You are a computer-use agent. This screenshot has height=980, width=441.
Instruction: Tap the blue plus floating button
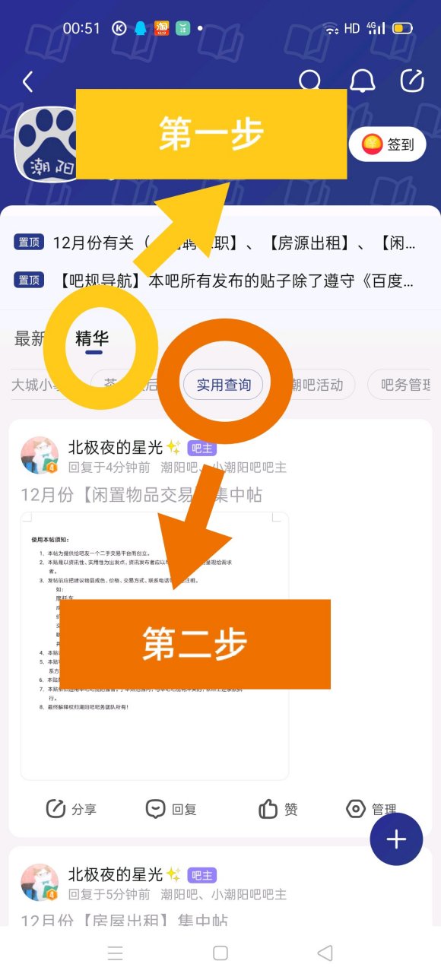point(396,839)
